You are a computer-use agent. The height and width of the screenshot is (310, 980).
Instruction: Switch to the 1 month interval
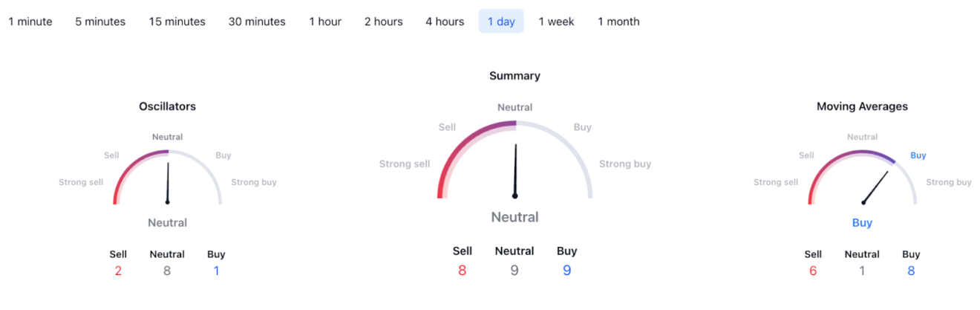click(618, 22)
